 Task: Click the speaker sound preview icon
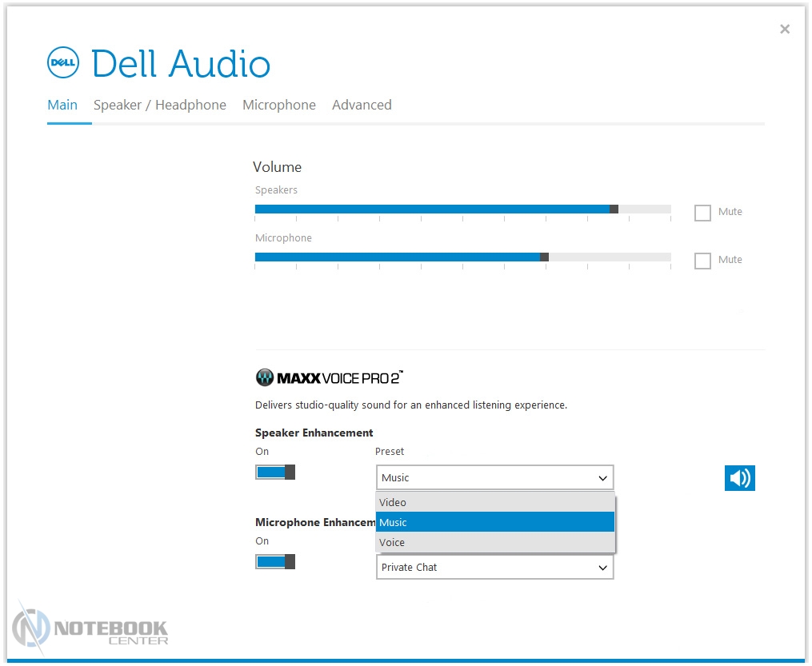pos(739,478)
